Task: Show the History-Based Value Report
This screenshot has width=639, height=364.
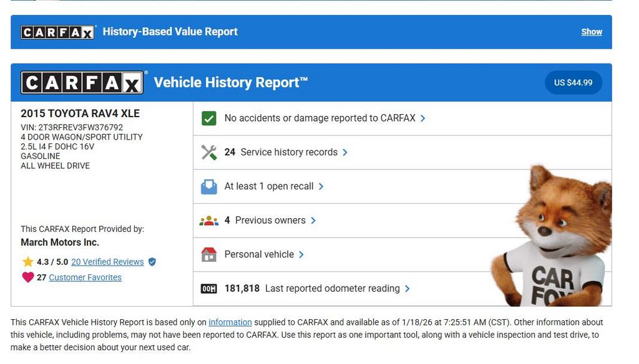Action: 592,32
